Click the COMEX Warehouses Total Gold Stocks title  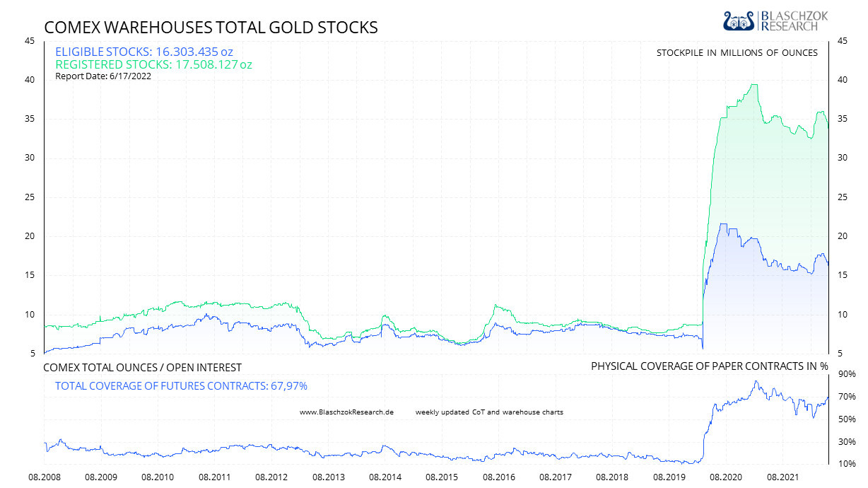(x=211, y=28)
